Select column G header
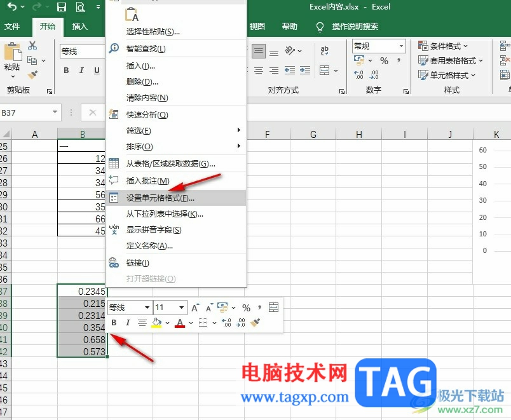Image resolution: width=511 pixels, height=420 pixels. tap(313, 134)
